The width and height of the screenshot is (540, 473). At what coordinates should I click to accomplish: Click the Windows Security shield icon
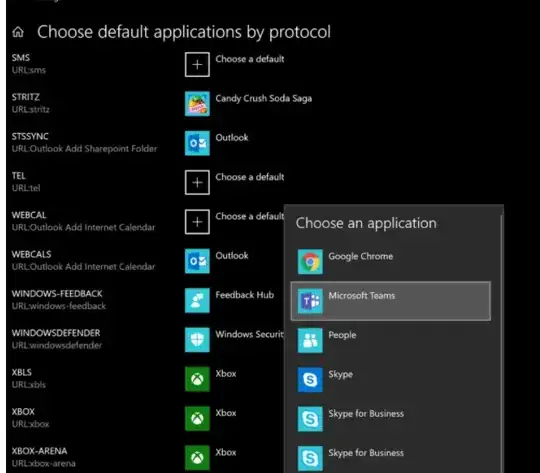(x=197, y=339)
